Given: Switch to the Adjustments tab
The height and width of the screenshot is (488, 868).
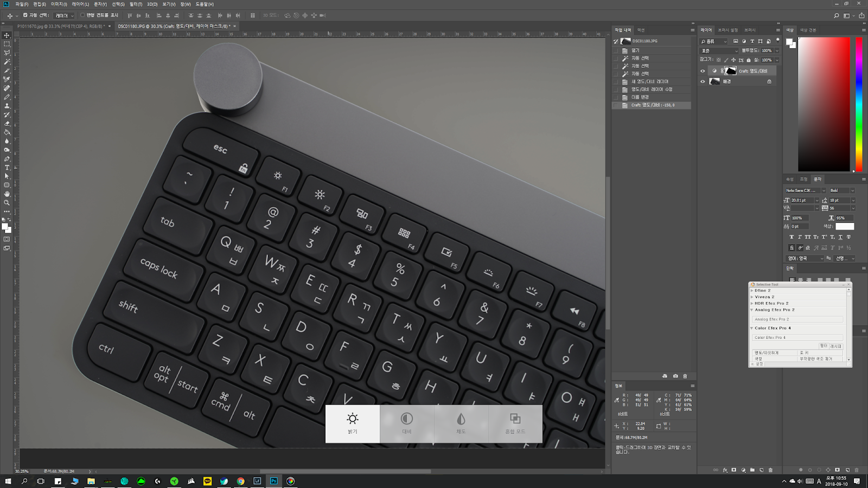Looking at the screenshot, I should pos(803,179).
